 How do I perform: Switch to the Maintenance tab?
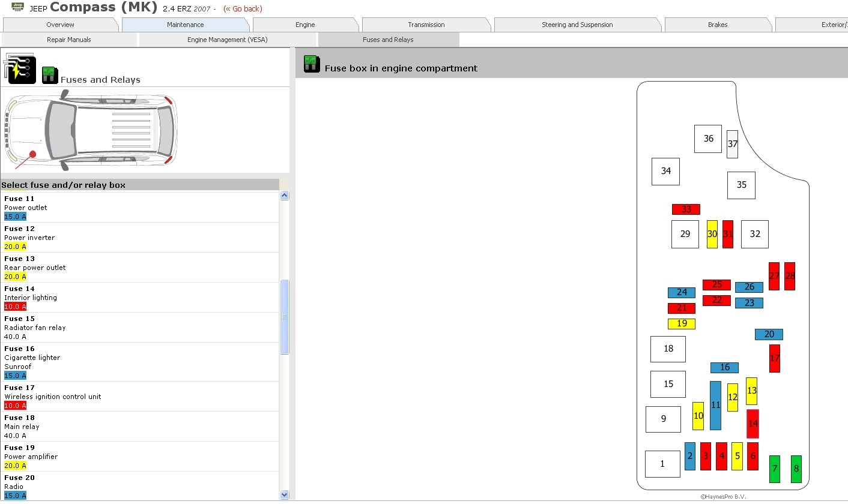[186, 25]
